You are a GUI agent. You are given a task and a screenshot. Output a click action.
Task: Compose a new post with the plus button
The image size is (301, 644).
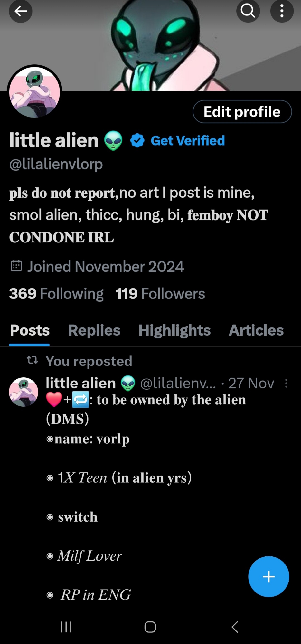pyautogui.click(x=268, y=576)
